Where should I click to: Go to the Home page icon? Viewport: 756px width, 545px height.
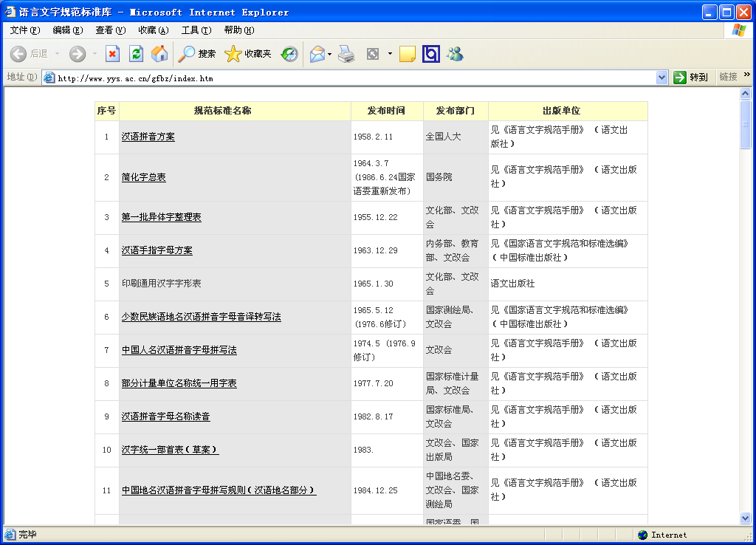coord(159,54)
